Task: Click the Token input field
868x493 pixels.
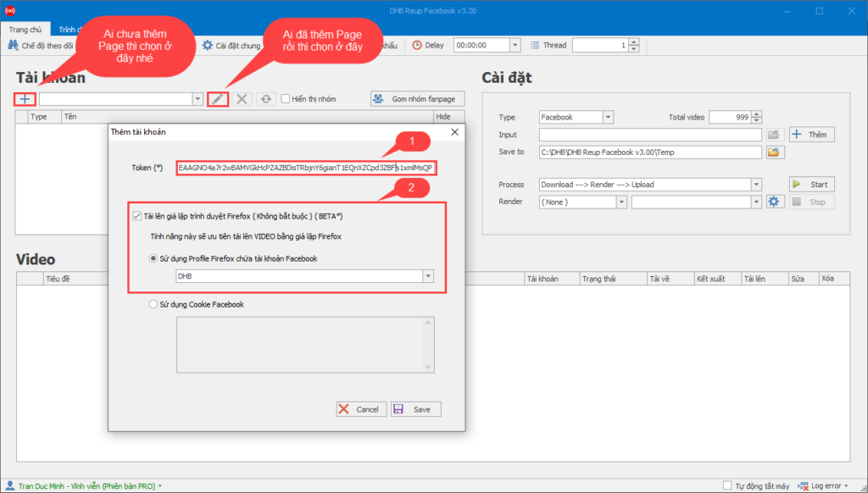Action: pos(307,168)
